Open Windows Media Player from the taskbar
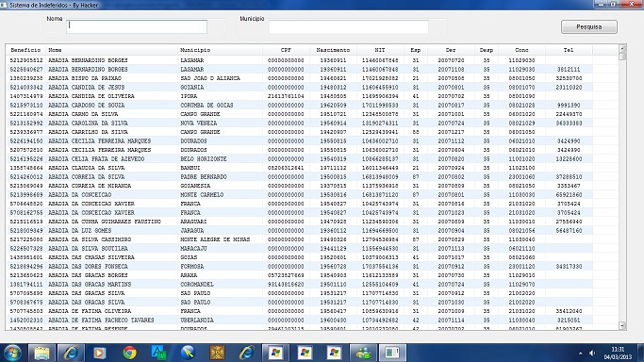The width and height of the screenshot is (644, 362). pyautogui.click(x=100, y=353)
